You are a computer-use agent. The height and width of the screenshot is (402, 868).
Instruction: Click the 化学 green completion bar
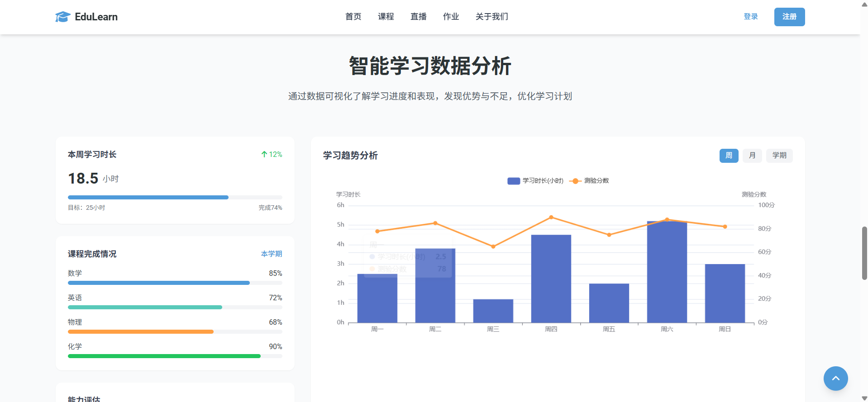(164, 356)
